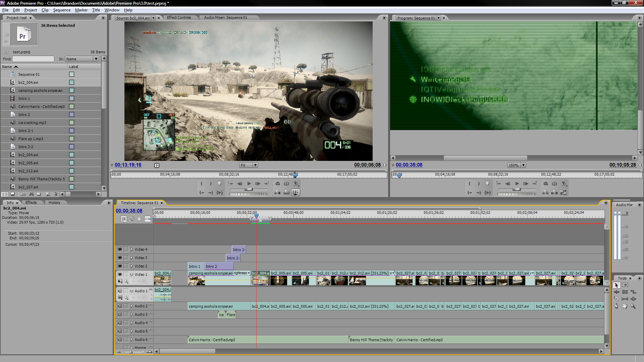Open Trim monitor from Program monitor
Screen dimensions: 644x362
pyautogui.click(x=563, y=192)
